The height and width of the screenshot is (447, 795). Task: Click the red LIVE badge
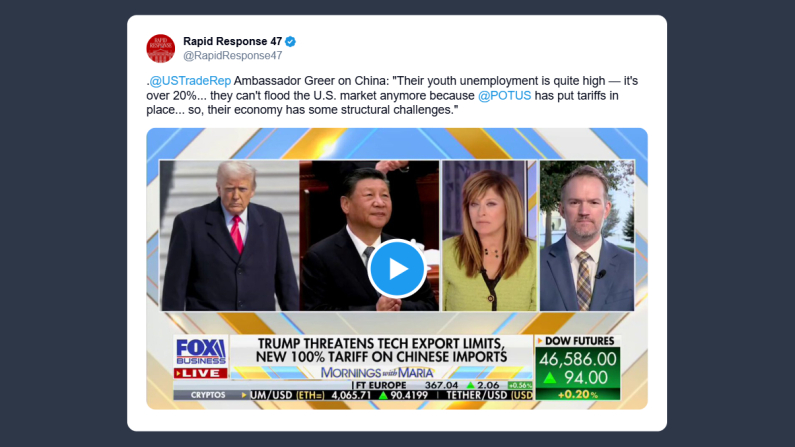click(200, 373)
